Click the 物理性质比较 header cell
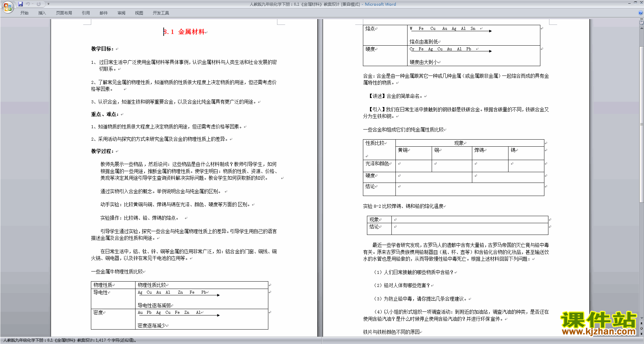Image resolution: width=644 pixels, height=344 pixels. pyautogui.click(x=202, y=285)
